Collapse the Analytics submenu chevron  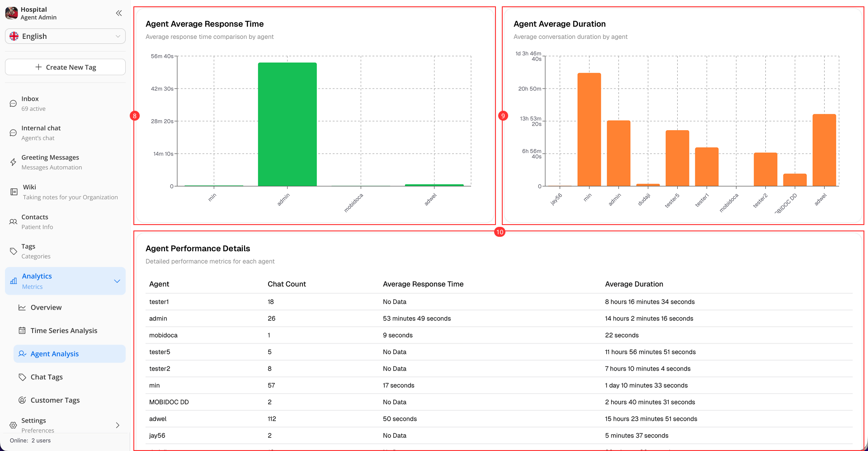(117, 281)
